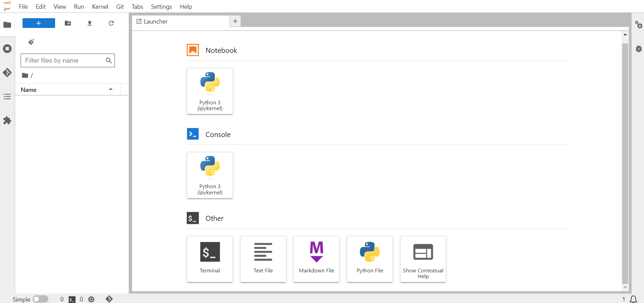This screenshot has height=303, width=644.
Task: Create a new Markdown File
Action: coord(316,259)
